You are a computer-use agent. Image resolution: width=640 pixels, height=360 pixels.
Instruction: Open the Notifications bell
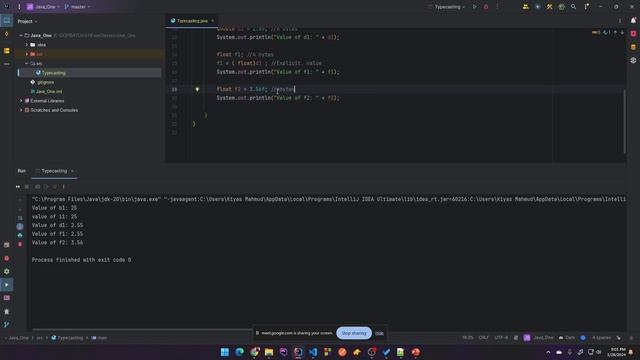click(633, 20)
